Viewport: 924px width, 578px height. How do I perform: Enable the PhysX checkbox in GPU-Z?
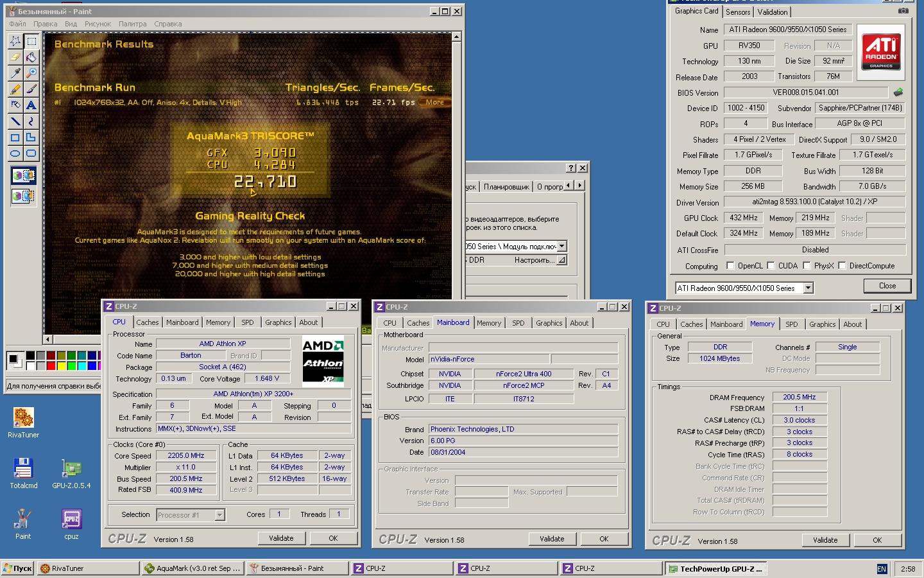point(807,266)
